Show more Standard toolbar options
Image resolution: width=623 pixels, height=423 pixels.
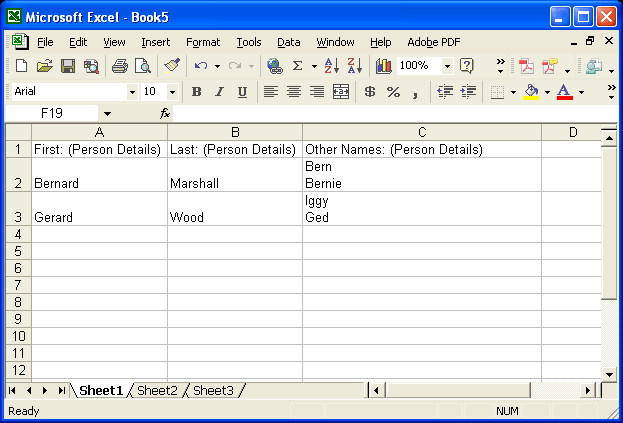point(501,66)
